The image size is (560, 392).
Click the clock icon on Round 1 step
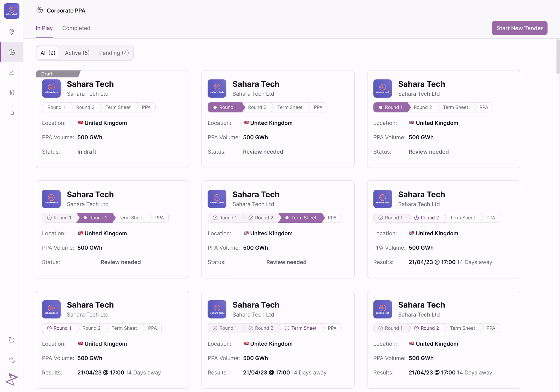[49, 328]
